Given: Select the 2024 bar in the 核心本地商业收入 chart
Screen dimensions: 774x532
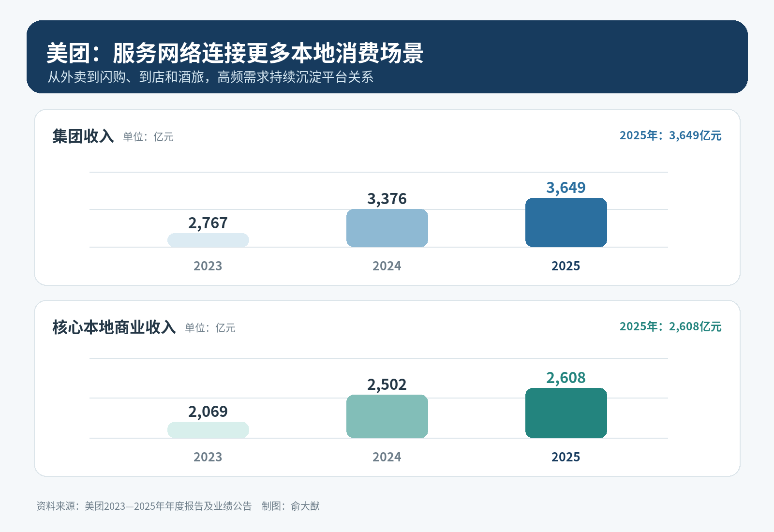Looking at the screenshot, I should (x=387, y=416).
